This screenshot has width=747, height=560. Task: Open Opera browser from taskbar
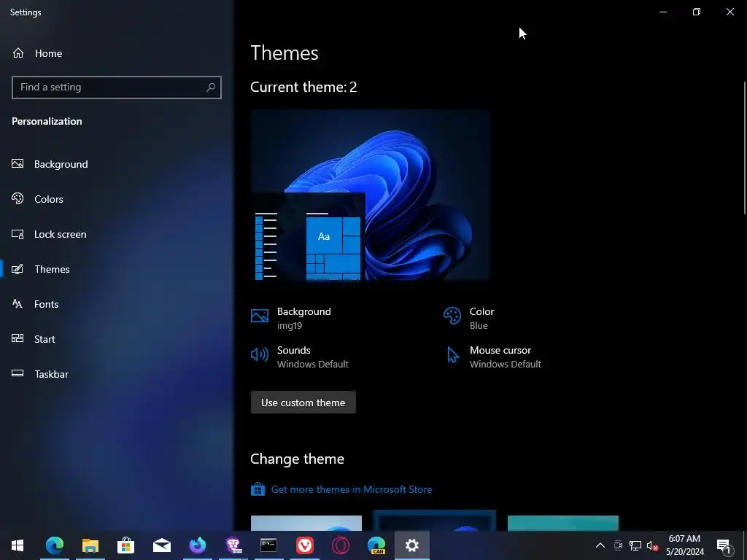(x=340, y=545)
